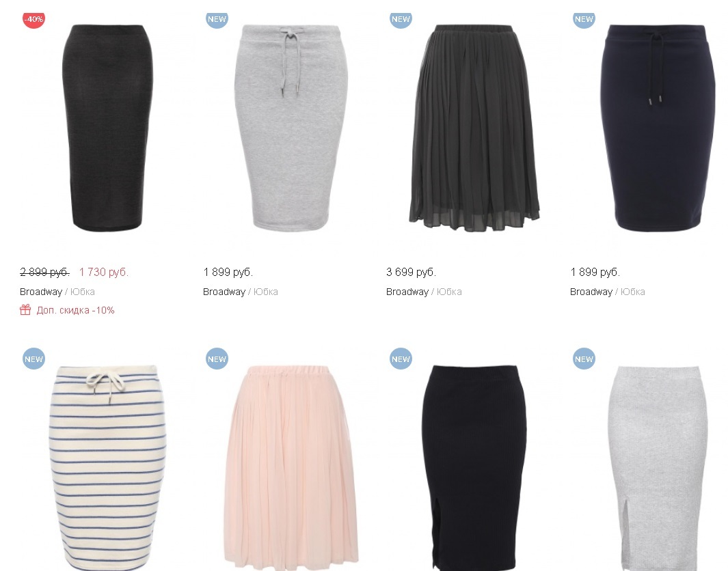The width and height of the screenshot is (728, 571).
Task: Open the blue striped skirt photo
Action: coord(108,468)
